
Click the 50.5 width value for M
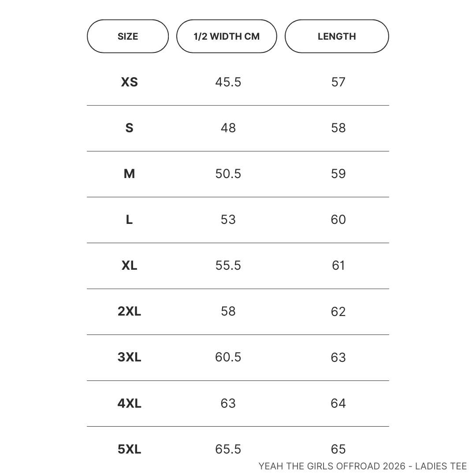click(228, 174)
